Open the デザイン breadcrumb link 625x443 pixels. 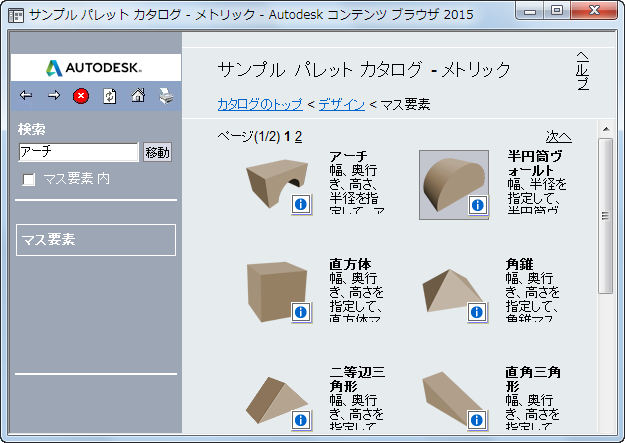tap(342, 104)
